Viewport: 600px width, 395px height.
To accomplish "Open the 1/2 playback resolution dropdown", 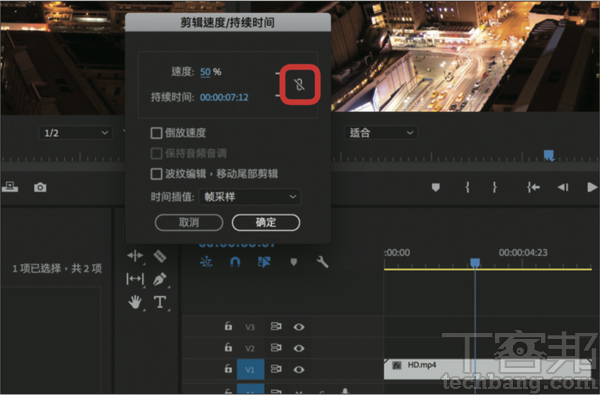I will pos(75,133).
